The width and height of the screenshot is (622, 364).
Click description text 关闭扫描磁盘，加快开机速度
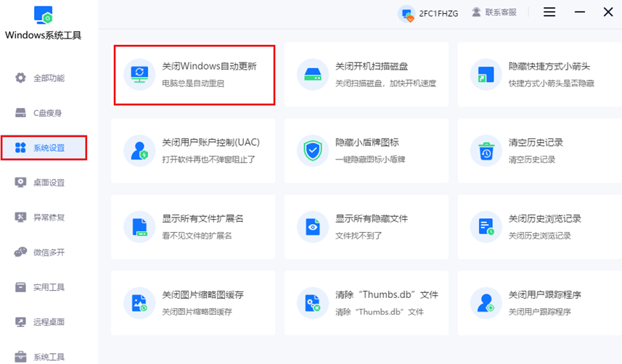(x=385, y=83)
